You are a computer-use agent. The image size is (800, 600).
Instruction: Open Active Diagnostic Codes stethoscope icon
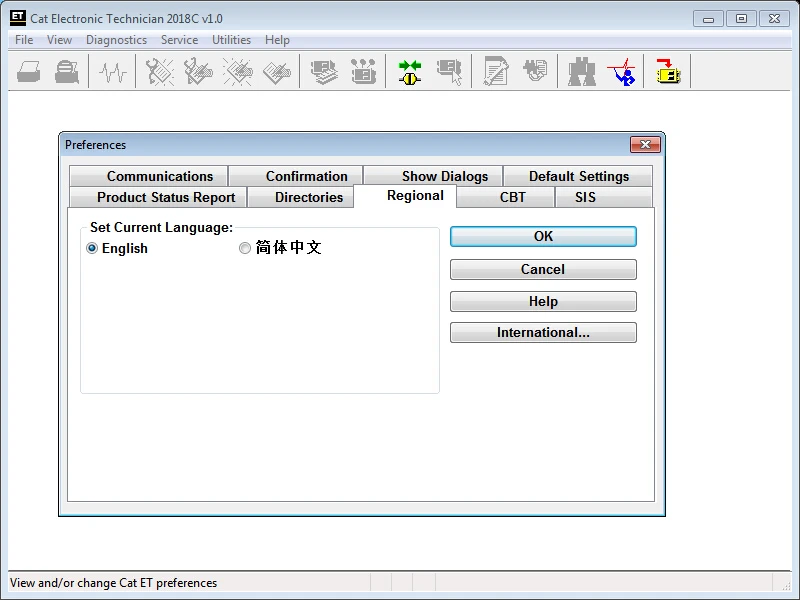point(160,71)
